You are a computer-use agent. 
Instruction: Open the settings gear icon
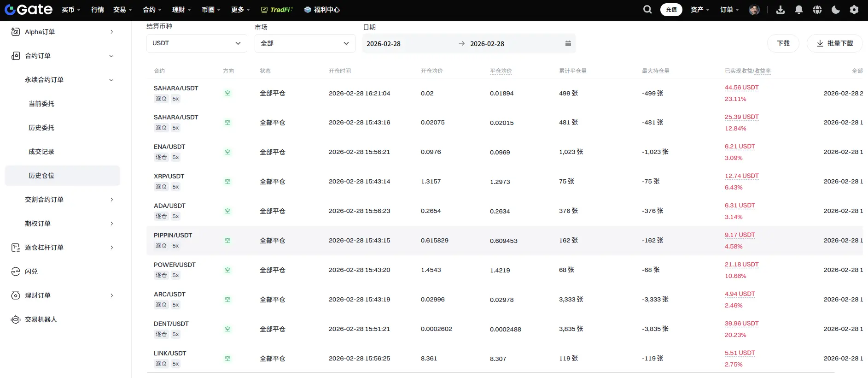click(854, 10)
